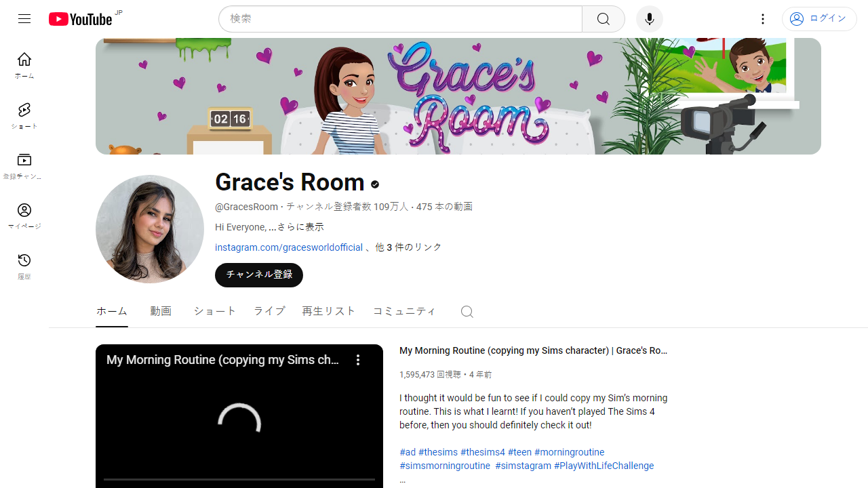Screen dimensions: 868x488
Task: Click the 1,595,473 回視聴 view count
Action: (430, 374)
